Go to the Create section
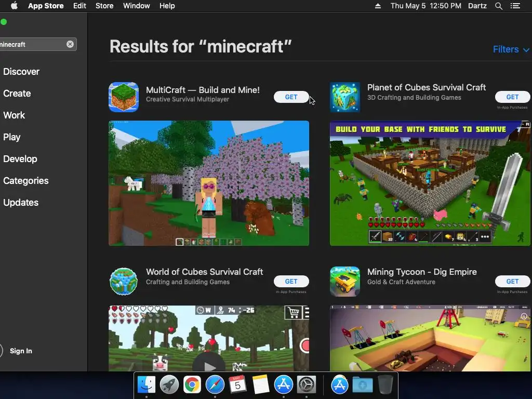This screenshot has height=399, width=532. [x=17, y=94]
